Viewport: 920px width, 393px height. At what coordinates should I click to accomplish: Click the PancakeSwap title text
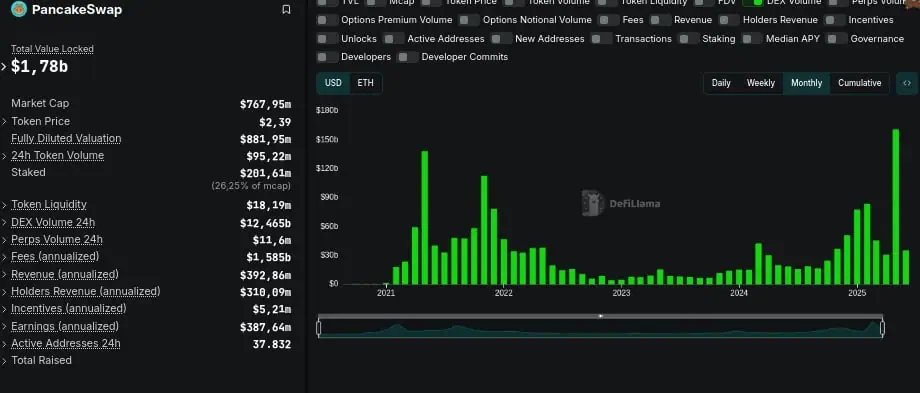(77, 9)
